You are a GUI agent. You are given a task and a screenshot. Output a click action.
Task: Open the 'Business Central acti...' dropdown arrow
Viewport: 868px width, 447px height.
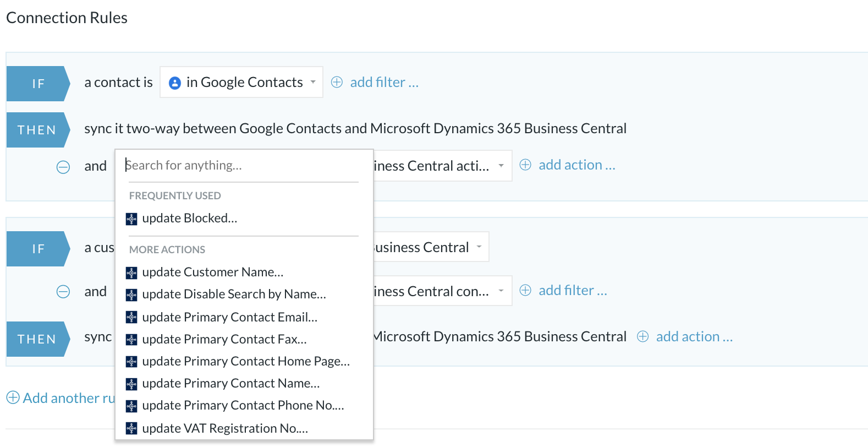coord(501,166)
